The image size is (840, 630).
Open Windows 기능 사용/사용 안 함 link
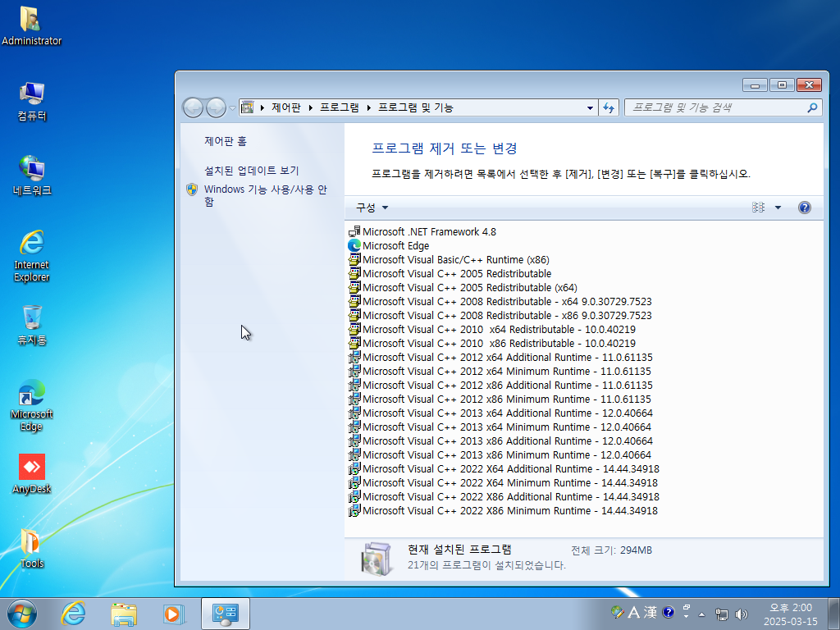265,195
